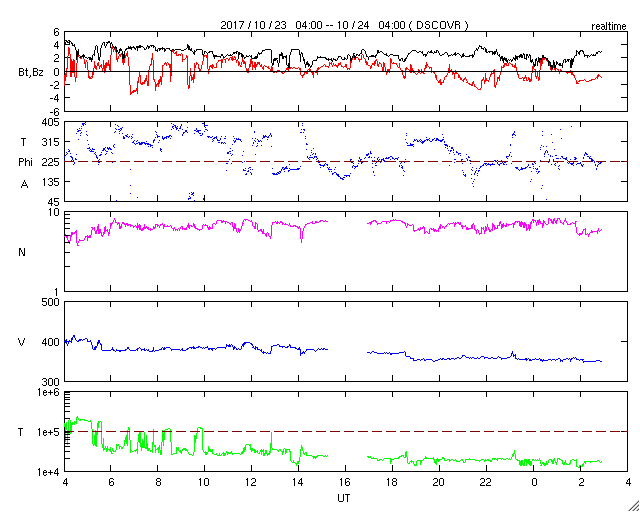Click the plot title with DSCOVR date range
This screenshot has width=640, height=512.
click(x=344, y=25)
